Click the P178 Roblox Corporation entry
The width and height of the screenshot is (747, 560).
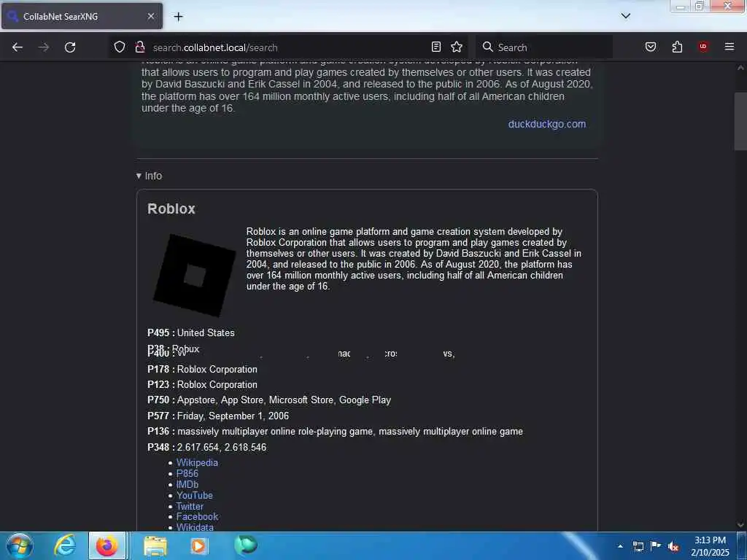(x=203, y=369)
